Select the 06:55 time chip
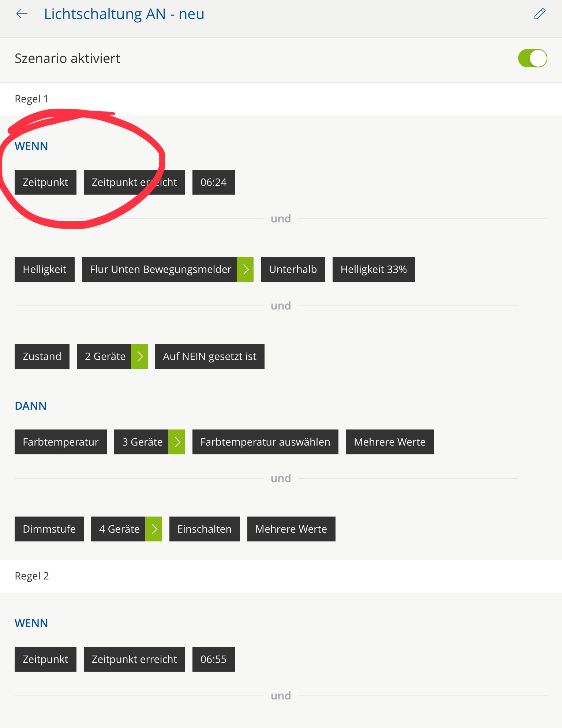This screenshot has height=728, width=562. (213, 659)
